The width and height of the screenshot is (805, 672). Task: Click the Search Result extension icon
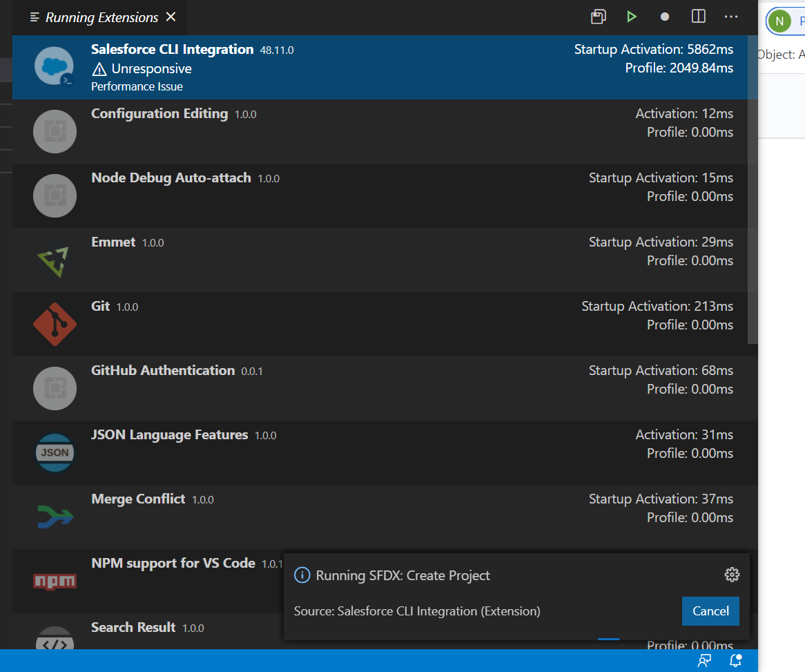tap(55, 638)
